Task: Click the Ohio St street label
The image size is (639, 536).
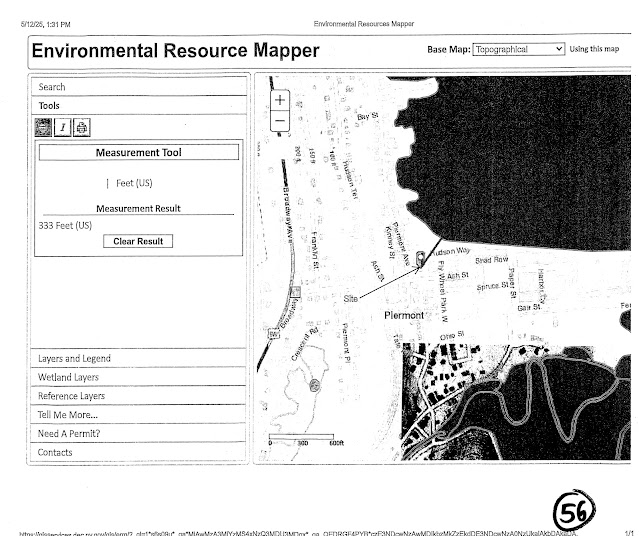Action: [452, 335]
